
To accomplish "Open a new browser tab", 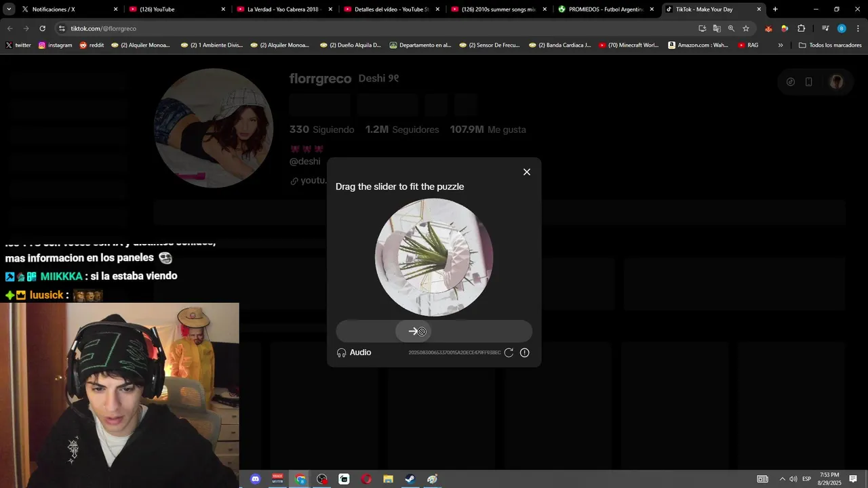I will click(775, 9).
